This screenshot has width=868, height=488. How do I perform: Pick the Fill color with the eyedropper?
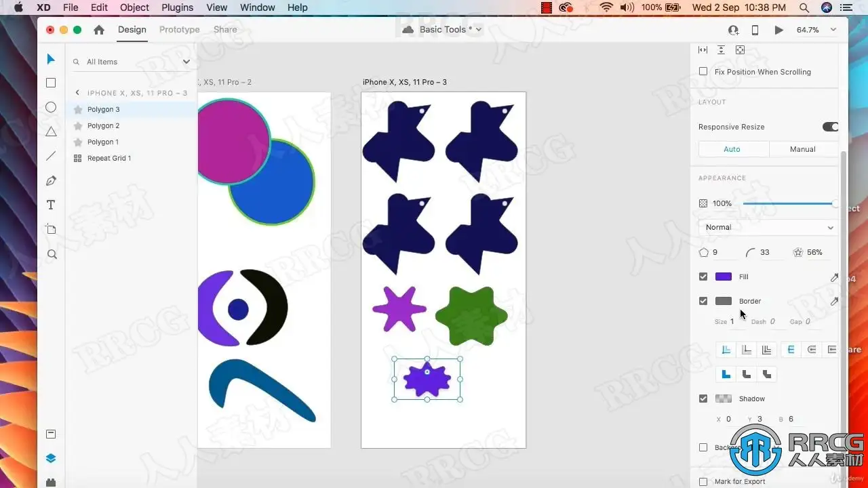834,277
